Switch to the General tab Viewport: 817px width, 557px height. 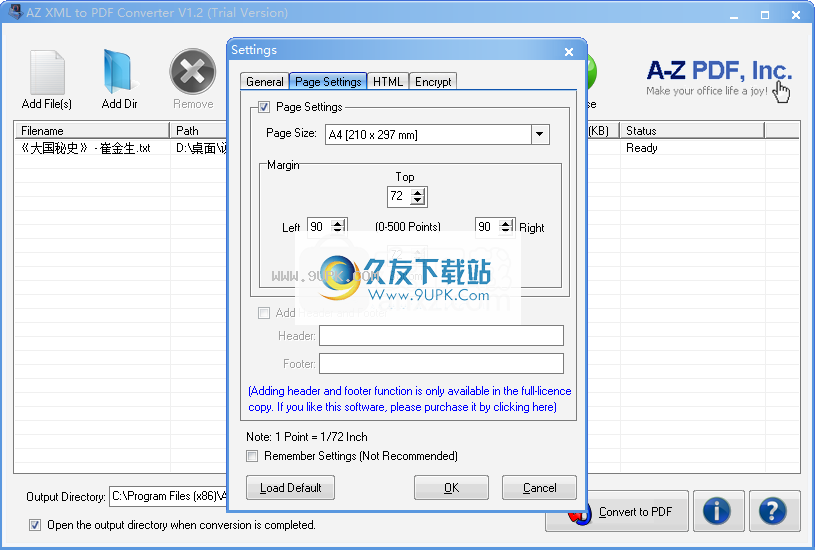pos(264,82)
